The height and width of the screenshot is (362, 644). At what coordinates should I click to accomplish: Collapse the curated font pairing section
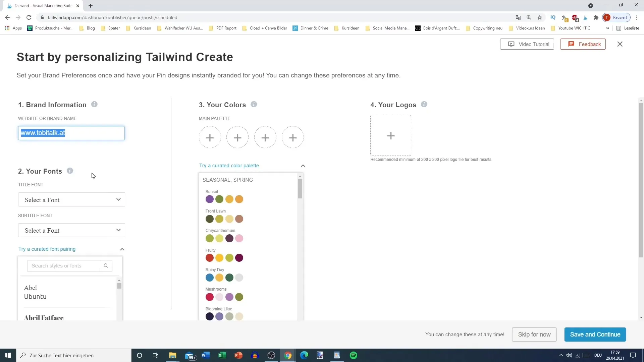tap(122, 249)
